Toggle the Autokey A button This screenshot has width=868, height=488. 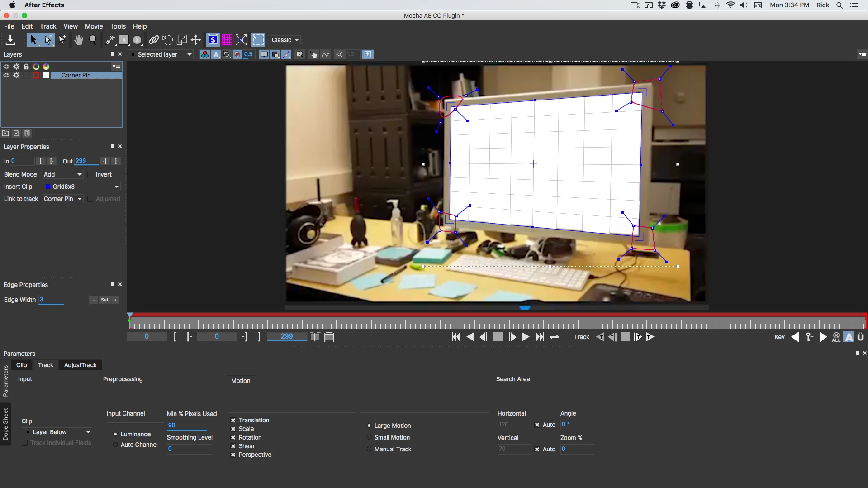[x=849, y=337]
